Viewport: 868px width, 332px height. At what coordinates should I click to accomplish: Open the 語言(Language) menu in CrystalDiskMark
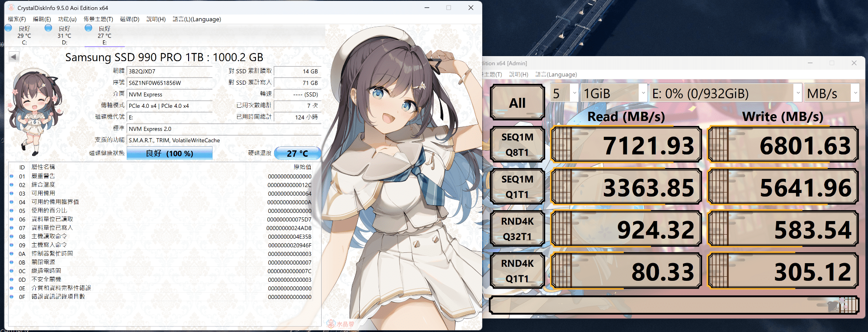(x=556, y=74)
